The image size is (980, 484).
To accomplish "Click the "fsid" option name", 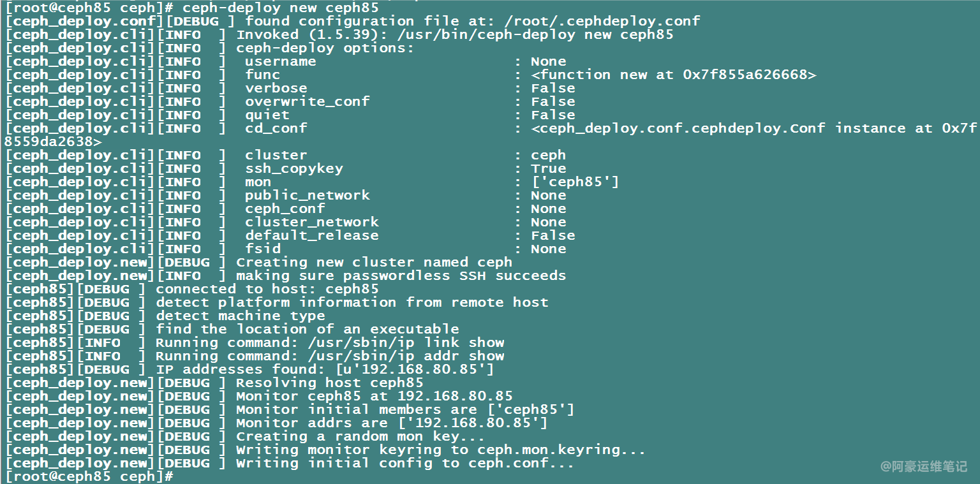I will point(263,249).
